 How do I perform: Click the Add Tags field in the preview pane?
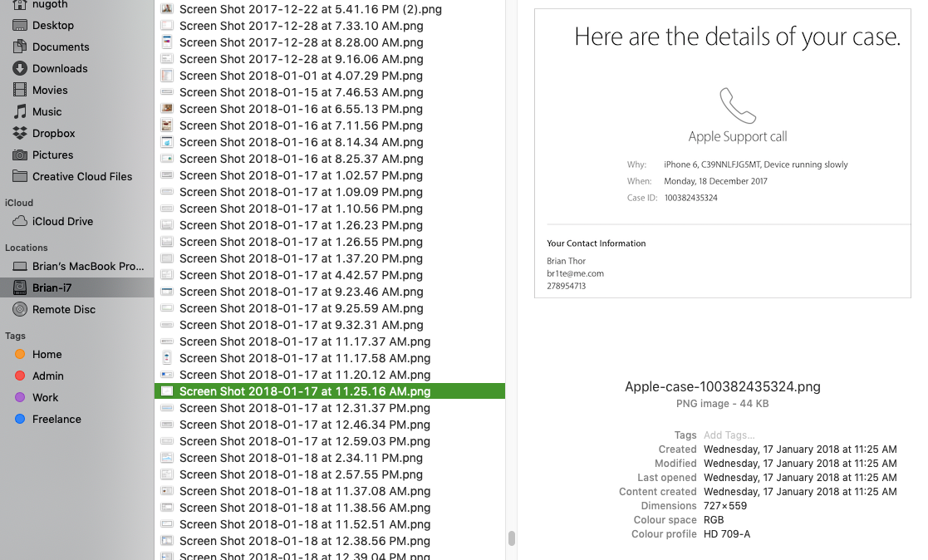click(x=731, y=435)
